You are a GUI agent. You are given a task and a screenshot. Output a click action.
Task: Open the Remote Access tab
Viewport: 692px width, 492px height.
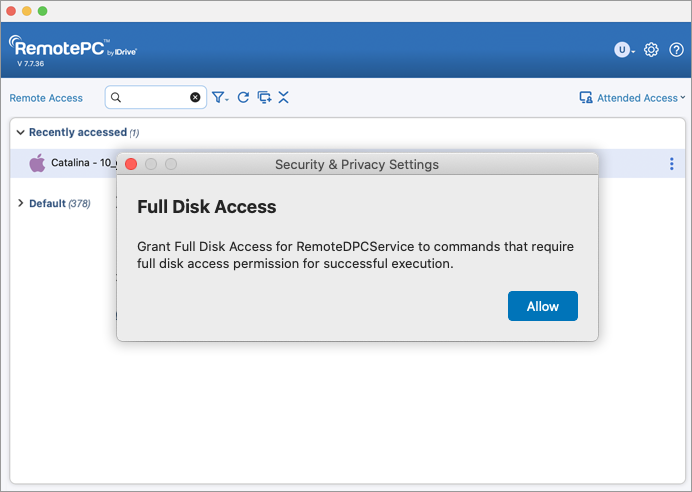(46, 98)
